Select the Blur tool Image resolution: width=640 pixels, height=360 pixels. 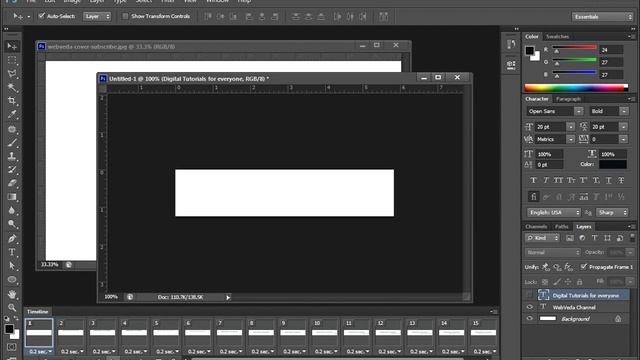[12, 211]
